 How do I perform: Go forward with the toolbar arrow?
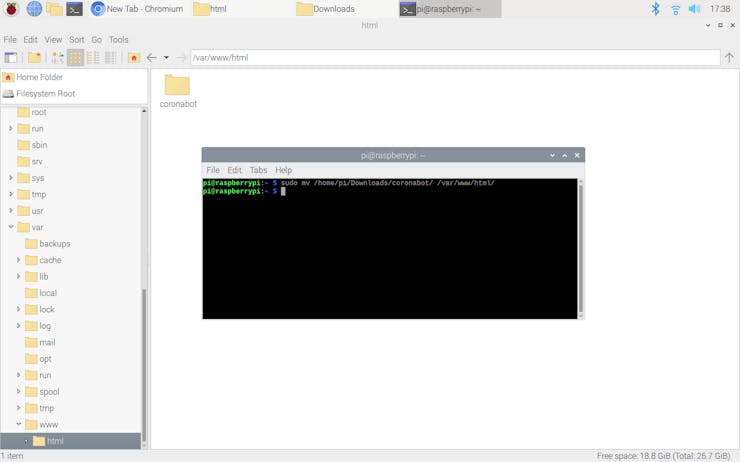point(181,58)
